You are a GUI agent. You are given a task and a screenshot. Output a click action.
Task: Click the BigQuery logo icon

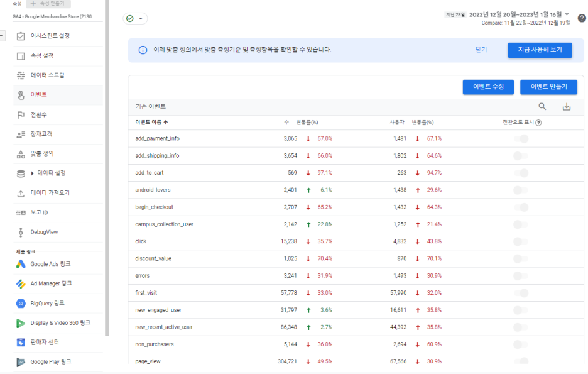[x=21, y=304]
